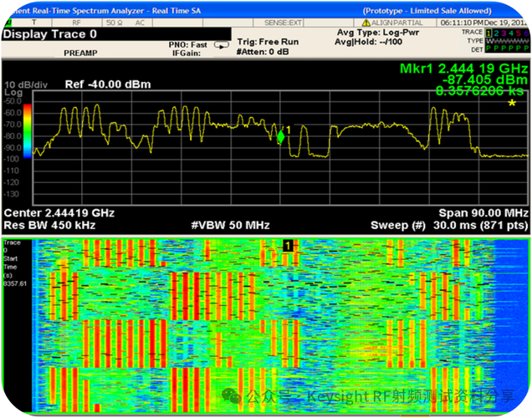Click the 10 dB/div scale label

26,84
